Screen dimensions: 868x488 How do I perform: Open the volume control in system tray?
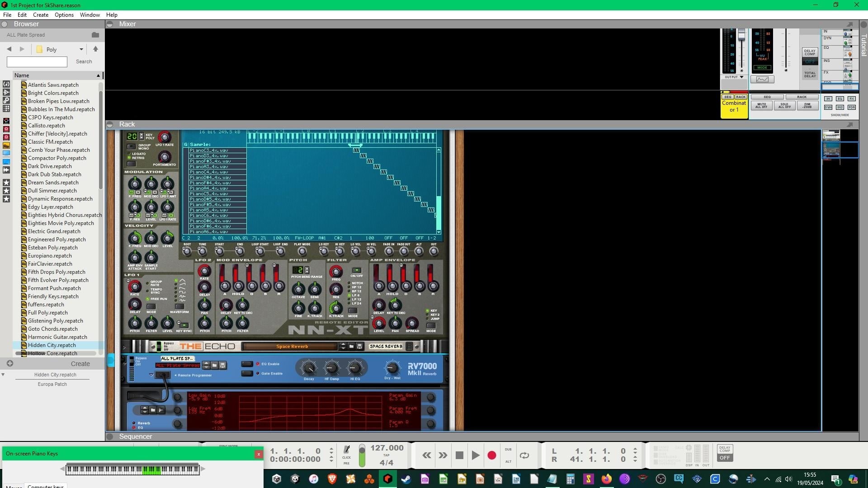tap(788, 479)
